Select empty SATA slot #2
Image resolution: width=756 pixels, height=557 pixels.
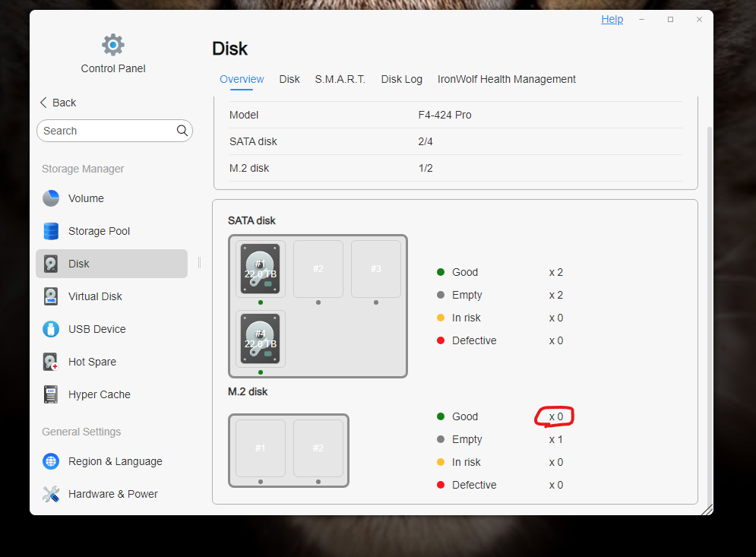click(x=318, y=268)
